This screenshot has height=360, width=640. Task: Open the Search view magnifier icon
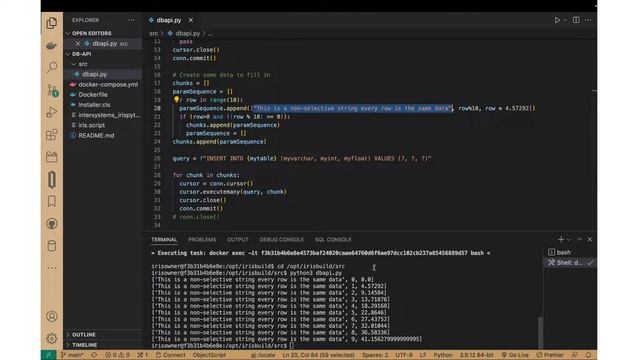click(51, 67)
